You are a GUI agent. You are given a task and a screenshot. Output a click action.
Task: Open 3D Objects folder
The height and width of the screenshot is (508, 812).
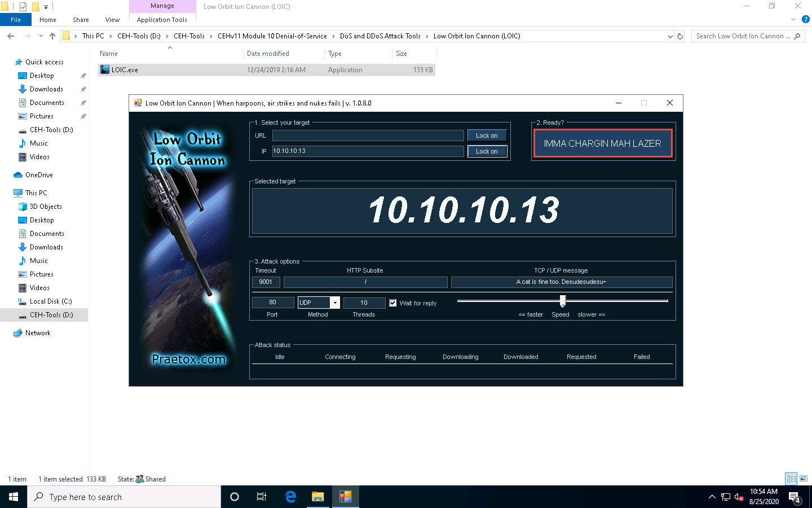pyautogui.click(x=46, y=207)
